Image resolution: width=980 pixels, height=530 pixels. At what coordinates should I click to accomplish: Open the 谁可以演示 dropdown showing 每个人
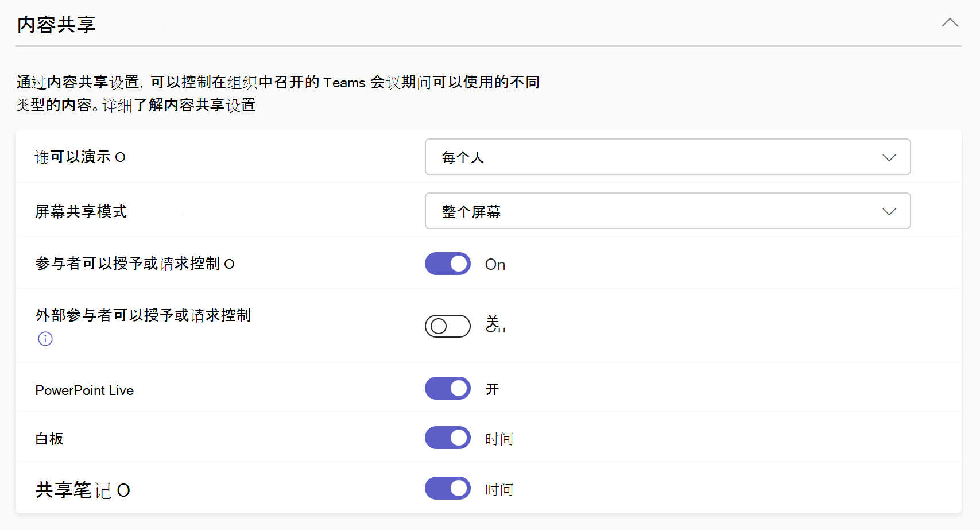tap(668, 157)
